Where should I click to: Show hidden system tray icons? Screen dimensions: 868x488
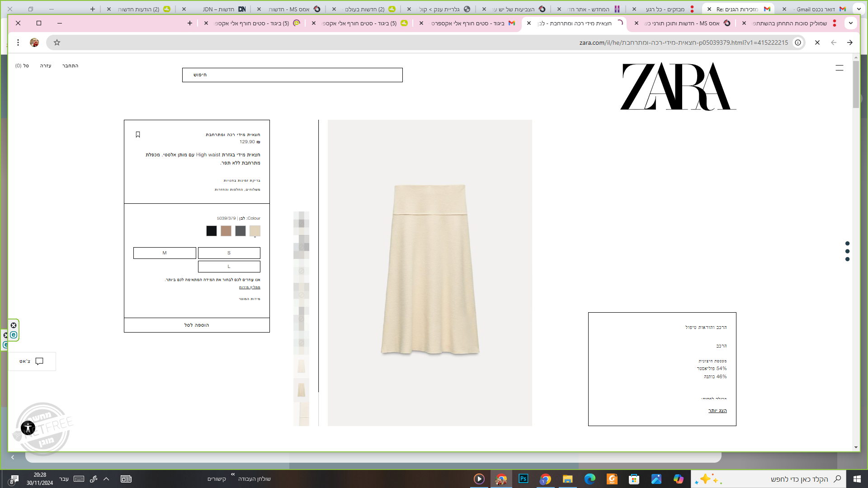click(106, 479)
